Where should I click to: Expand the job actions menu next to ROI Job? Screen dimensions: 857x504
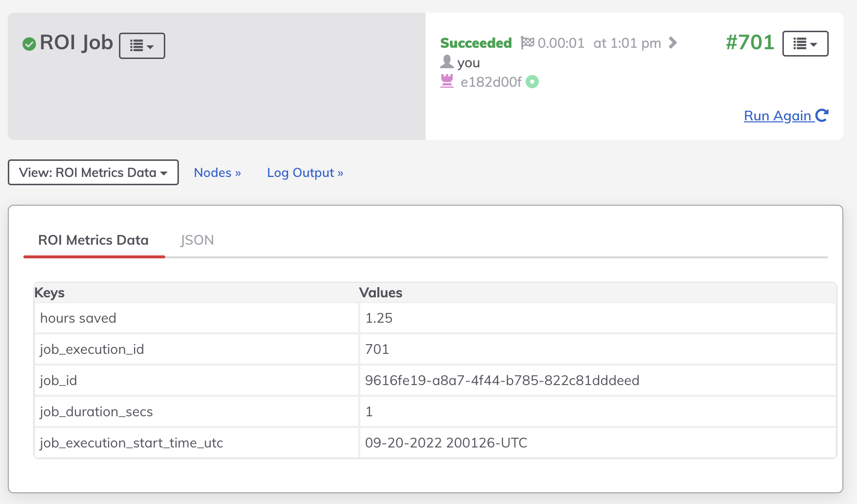(x=142, y=46)
